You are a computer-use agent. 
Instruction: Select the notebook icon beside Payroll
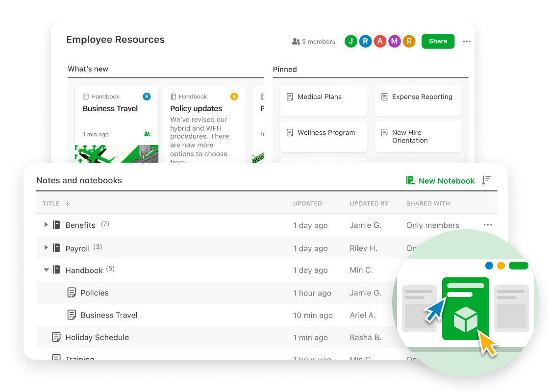click(x=55, y=248)
